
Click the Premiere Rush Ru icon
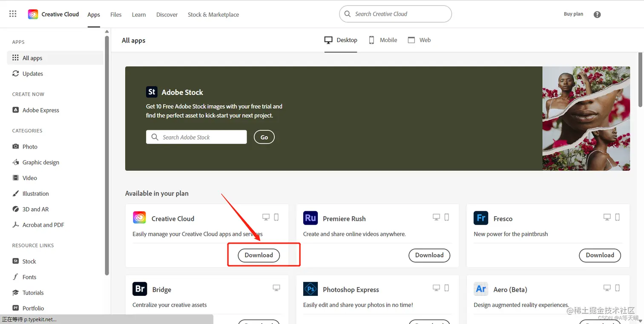310,218
